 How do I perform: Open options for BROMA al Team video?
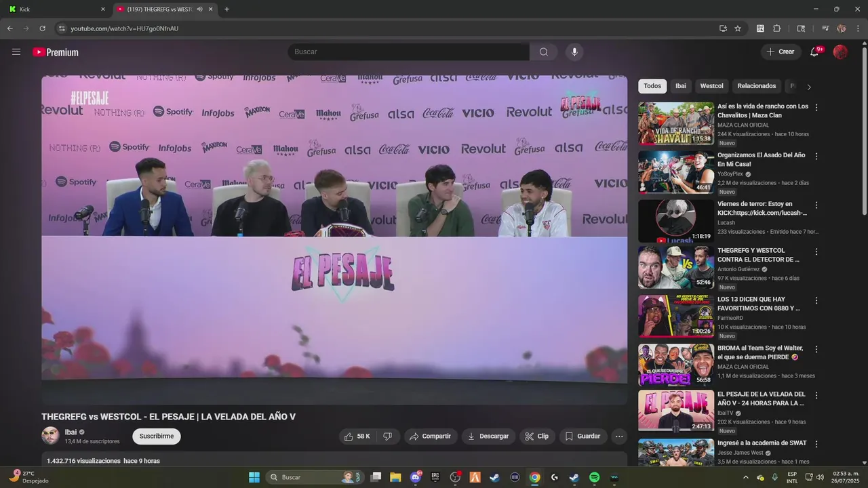(x=816, y=349)
